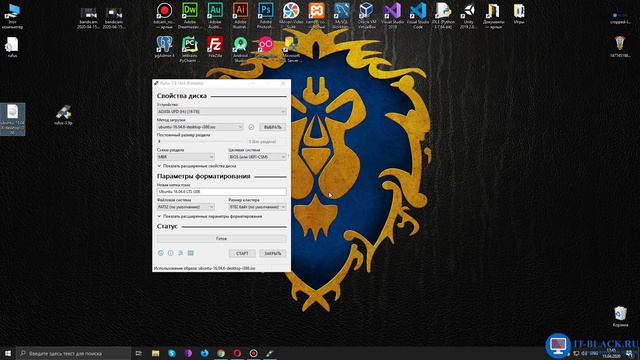The height and width of the screenshot is (360, 640).
Task: Open Visual Studio 2019 desktop icon
Action: click(x=392, y=16)
